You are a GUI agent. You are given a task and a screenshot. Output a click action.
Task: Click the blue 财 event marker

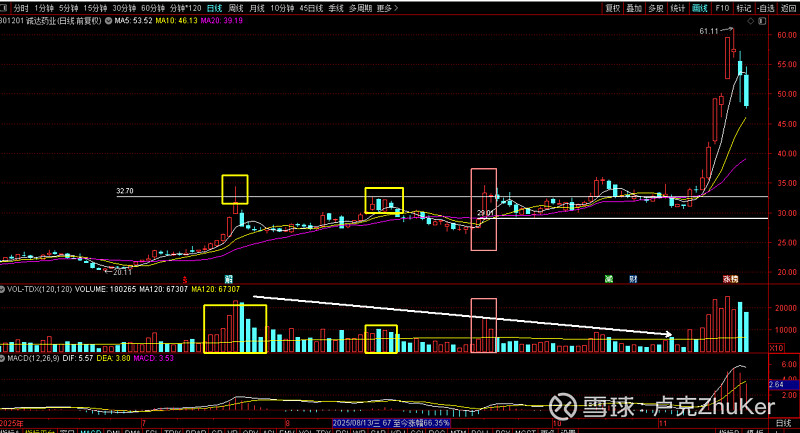point(633,279)
